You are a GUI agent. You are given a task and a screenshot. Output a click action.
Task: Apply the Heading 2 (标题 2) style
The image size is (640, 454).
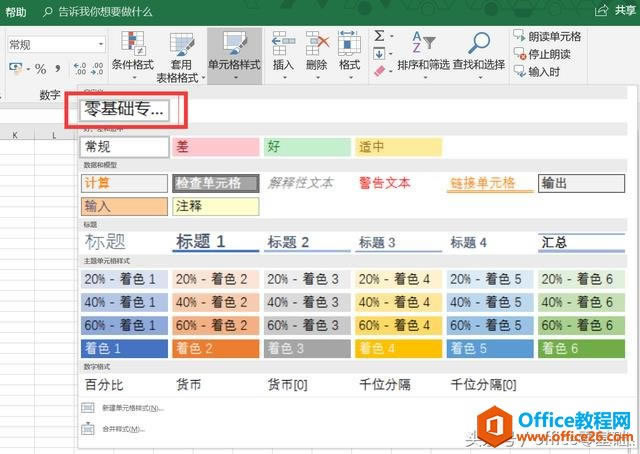[x=307, y=242]
